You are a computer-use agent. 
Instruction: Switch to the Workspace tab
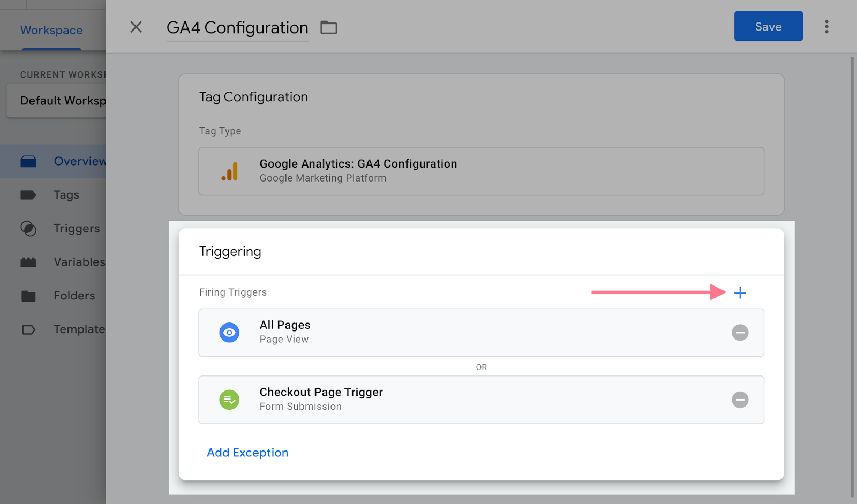click(x=51, y=30)
